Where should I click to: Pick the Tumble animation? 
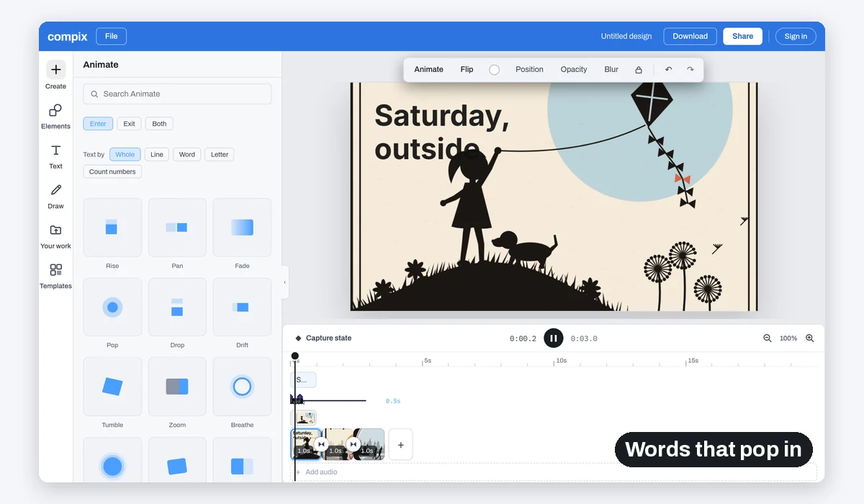click(x=112, y=387)
